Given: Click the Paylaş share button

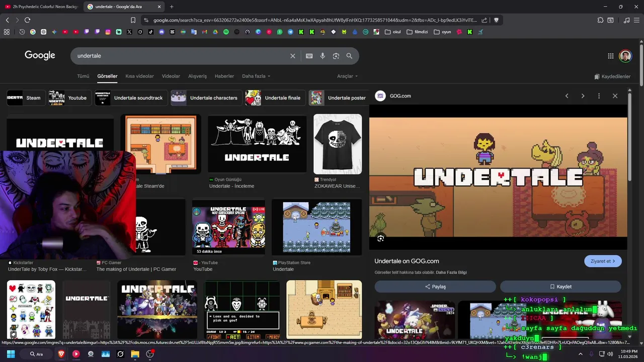Looking at the screenshot, I should pyautogui.click(x=435, y=287).
